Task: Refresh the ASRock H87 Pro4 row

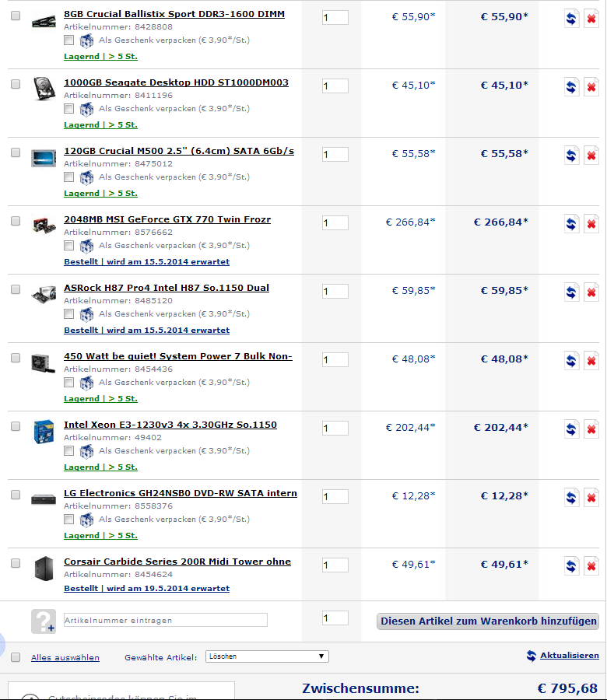Action: point(571,292)
